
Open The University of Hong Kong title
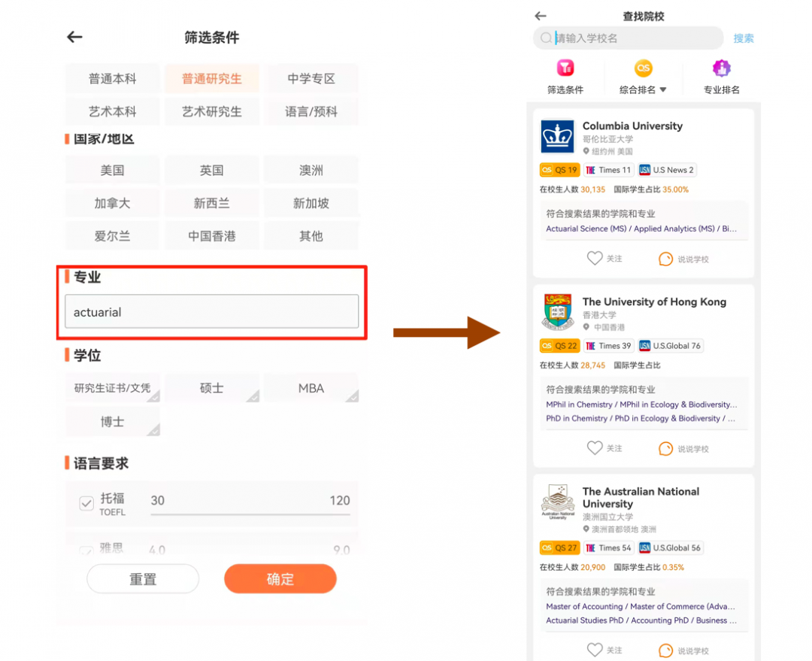(x=654, y=302)
